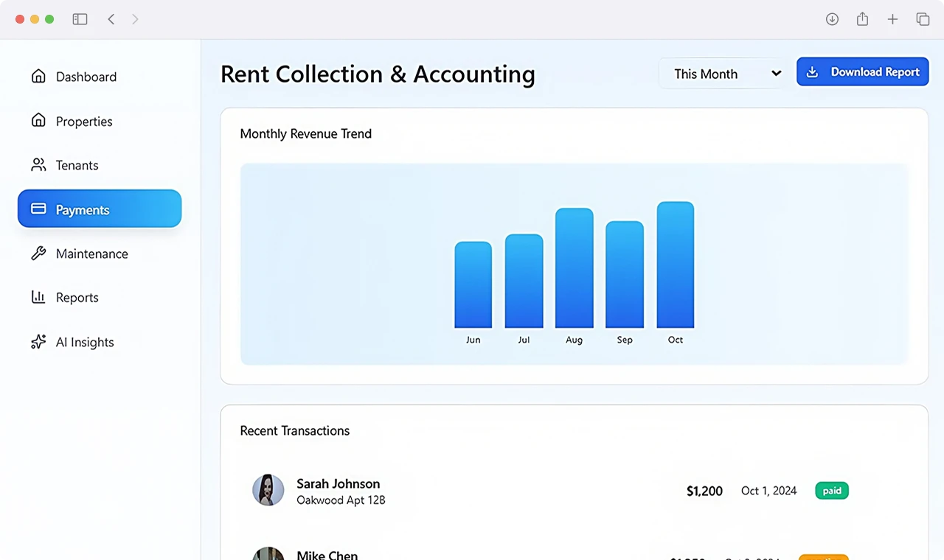The height and width of the screenshot is (560, 944).
Task: Open the Properties menu item
Action: point(100,121)
